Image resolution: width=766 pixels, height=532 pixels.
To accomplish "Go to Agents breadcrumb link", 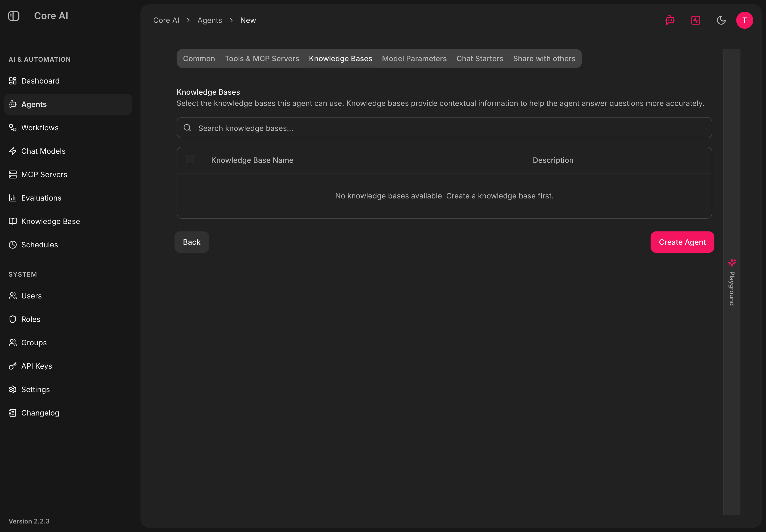I will [x=210, y=20].
